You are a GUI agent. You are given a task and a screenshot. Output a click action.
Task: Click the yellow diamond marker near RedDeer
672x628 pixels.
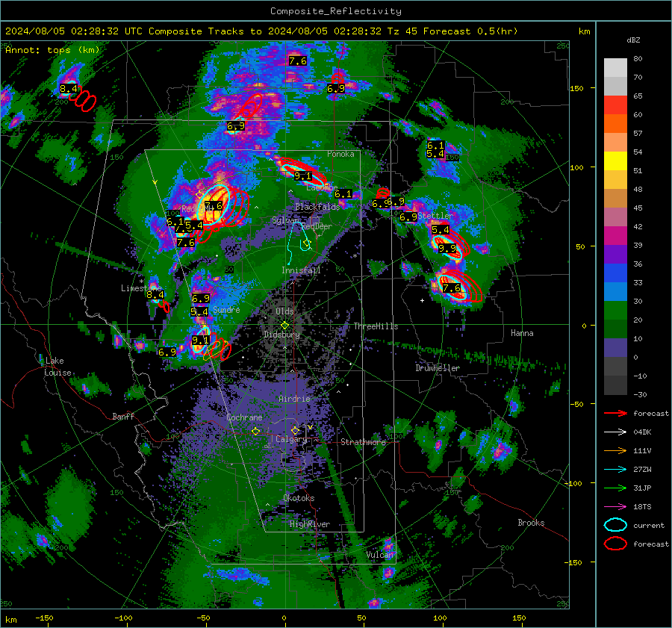[306, 243]
